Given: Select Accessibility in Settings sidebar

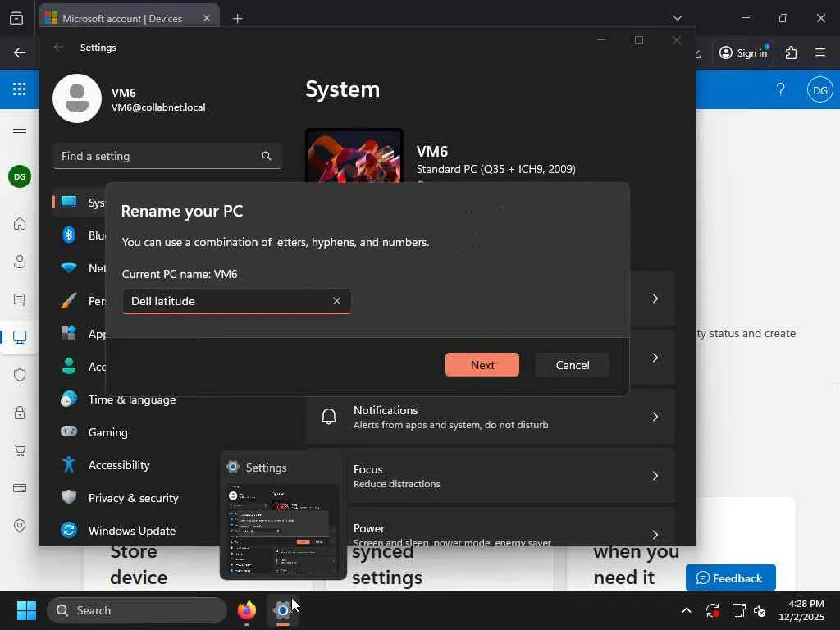Looking at the screenshot, I should click(x=119, y=465).
